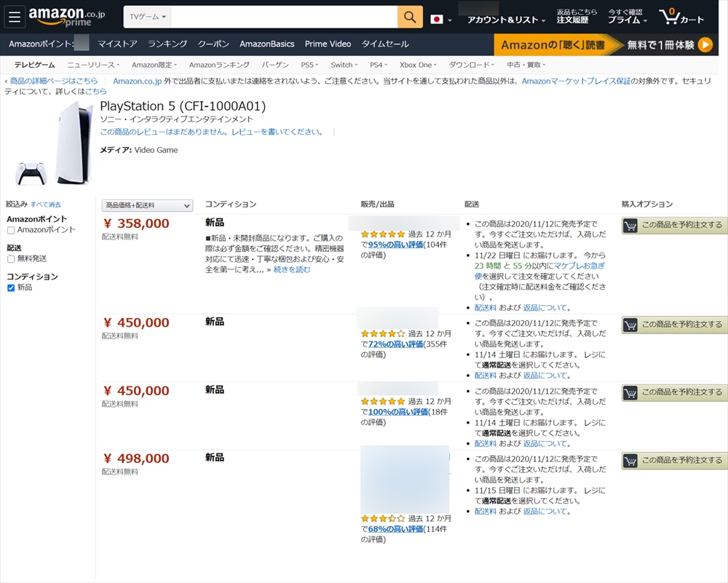Open Amazonマーケットプレイス保証 link

pos(576,81)
